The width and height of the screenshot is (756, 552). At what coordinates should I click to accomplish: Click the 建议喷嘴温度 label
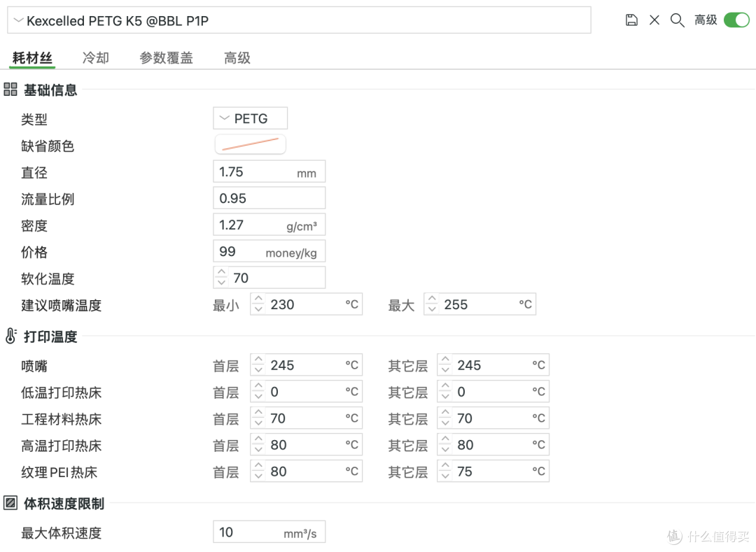61,305
